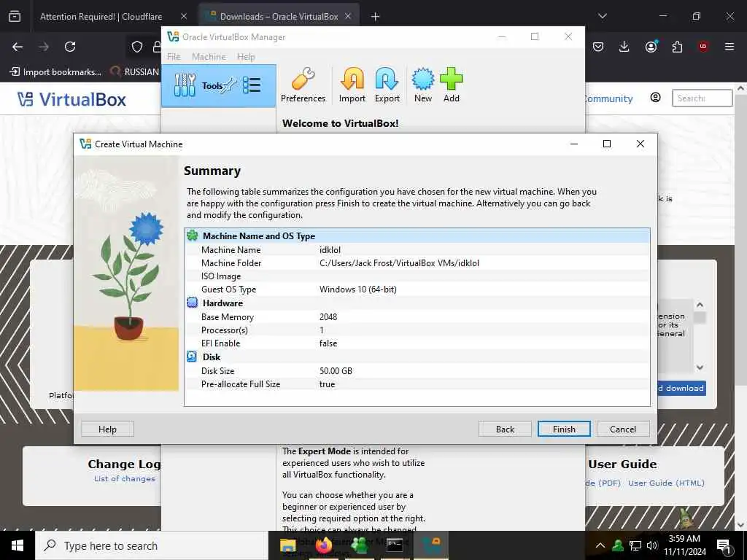
Task: Open Help in the wizard dialog
Action: click(107, 429)
